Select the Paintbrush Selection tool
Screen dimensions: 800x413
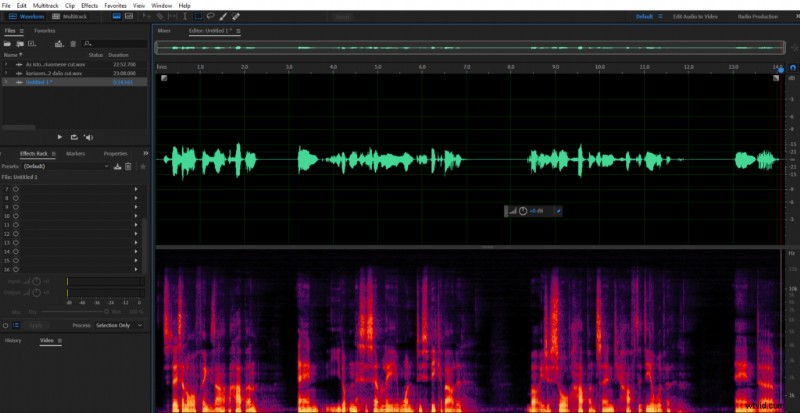tap(223, 16)
